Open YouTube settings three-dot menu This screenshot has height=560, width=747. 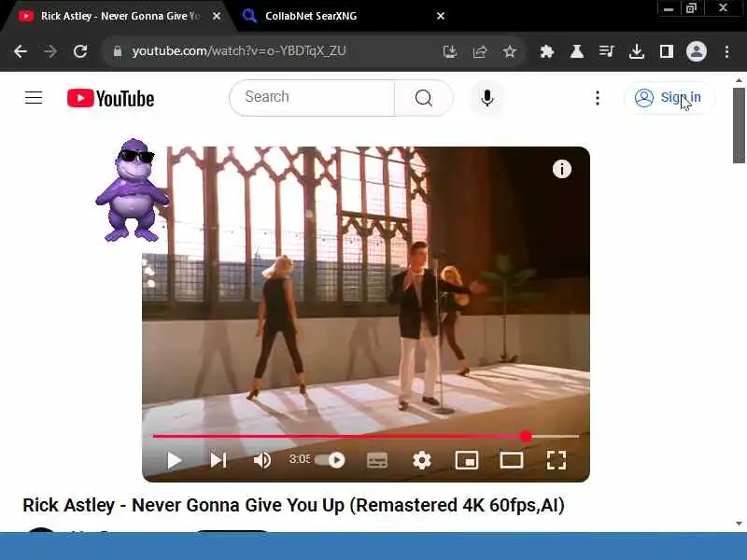598,98
